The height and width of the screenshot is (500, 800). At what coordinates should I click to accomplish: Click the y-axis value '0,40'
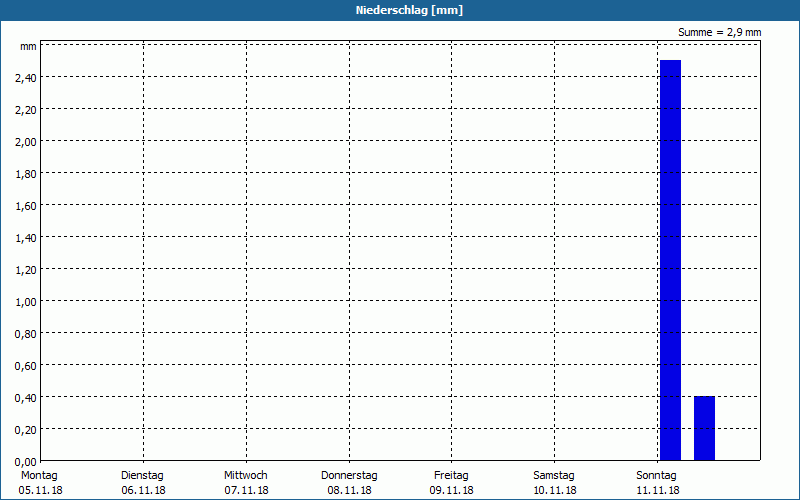point(26,398)
